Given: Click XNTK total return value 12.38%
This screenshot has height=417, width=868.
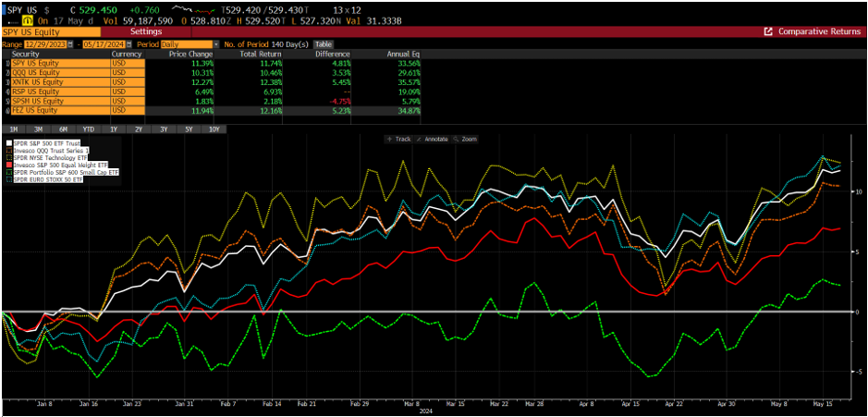Looking at the screenshot, I should pyautogui.click(x=270, y=82).
